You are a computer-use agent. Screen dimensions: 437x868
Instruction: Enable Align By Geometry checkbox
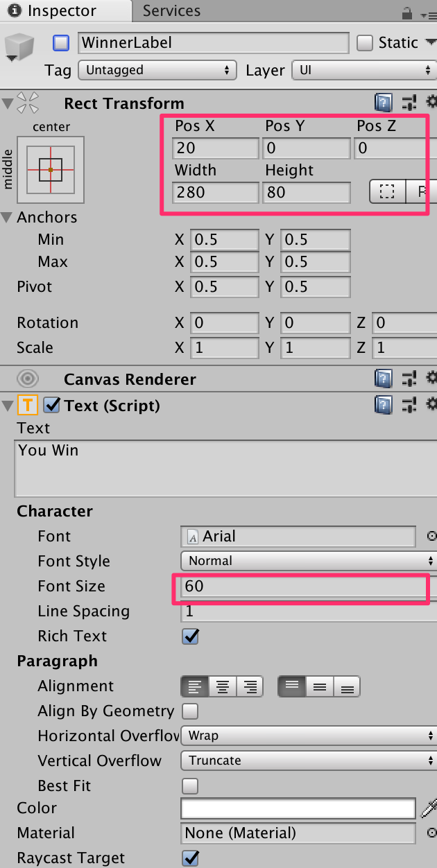pos(190,711)
